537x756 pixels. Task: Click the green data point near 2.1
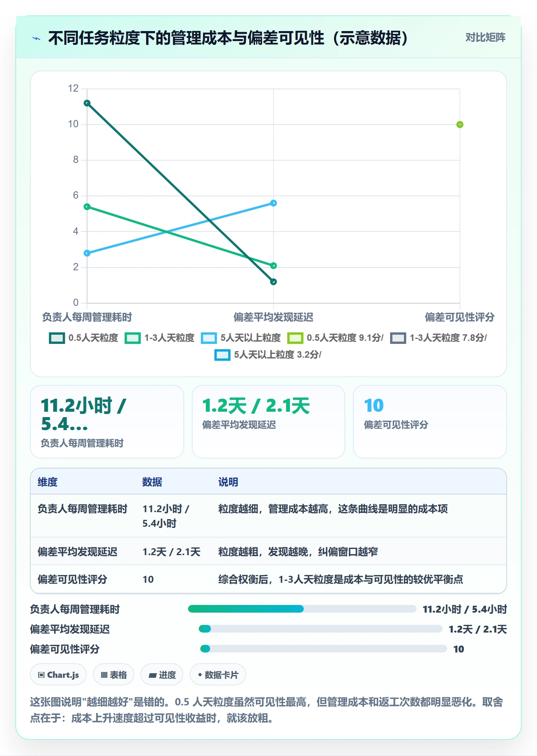tap(273, 266)
